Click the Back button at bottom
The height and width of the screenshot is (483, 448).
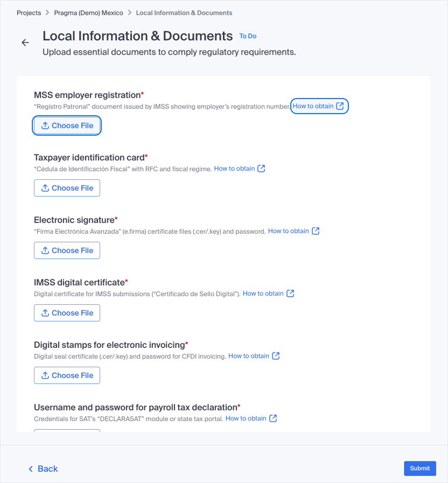coord(43,468)
